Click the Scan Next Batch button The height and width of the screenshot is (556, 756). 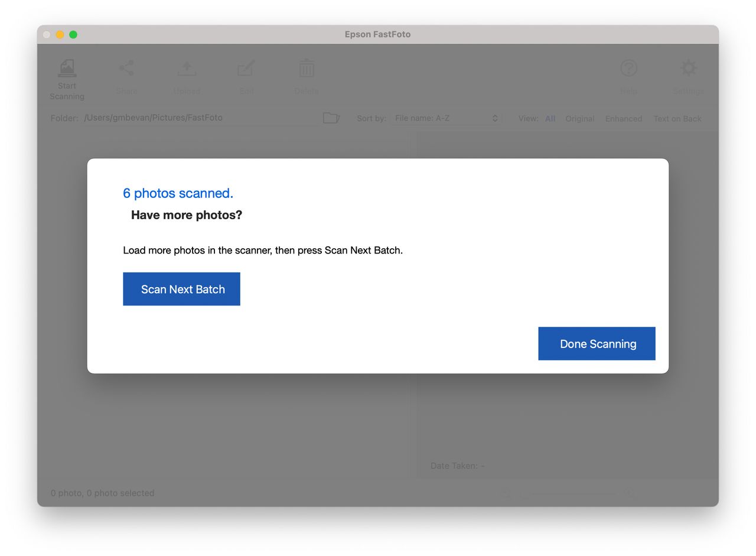[x=181, y=289]
